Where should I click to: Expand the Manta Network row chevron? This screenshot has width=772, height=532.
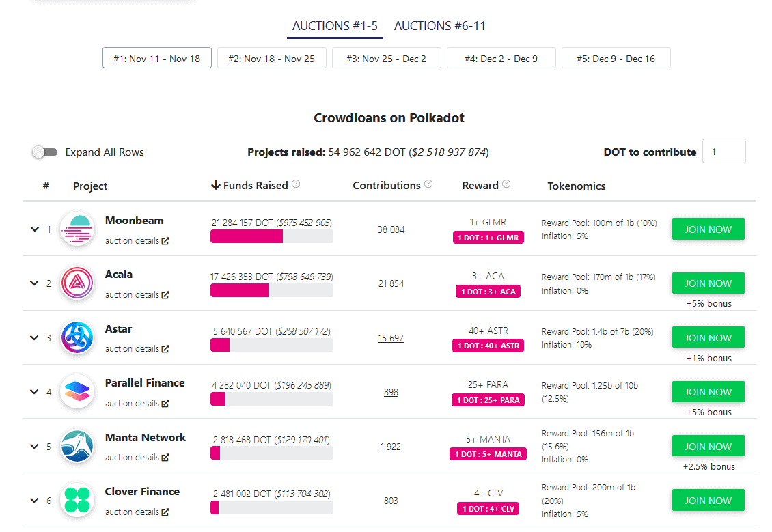coord(34,447)
